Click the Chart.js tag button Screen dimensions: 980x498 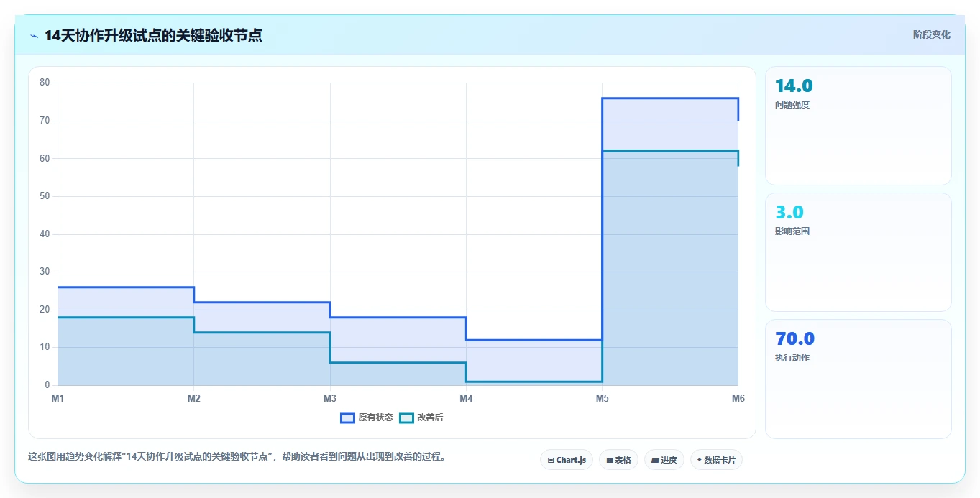pyautogui.click(x=567, y=460)
